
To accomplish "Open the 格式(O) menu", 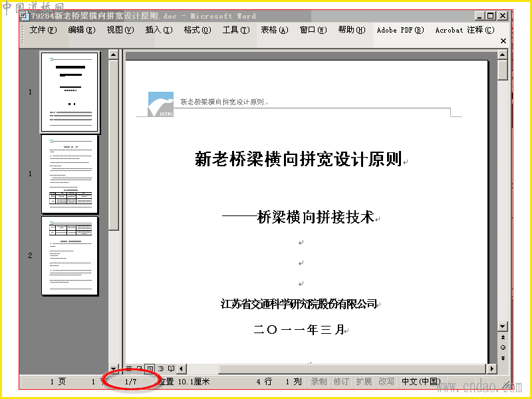I will tap(198, 30).
